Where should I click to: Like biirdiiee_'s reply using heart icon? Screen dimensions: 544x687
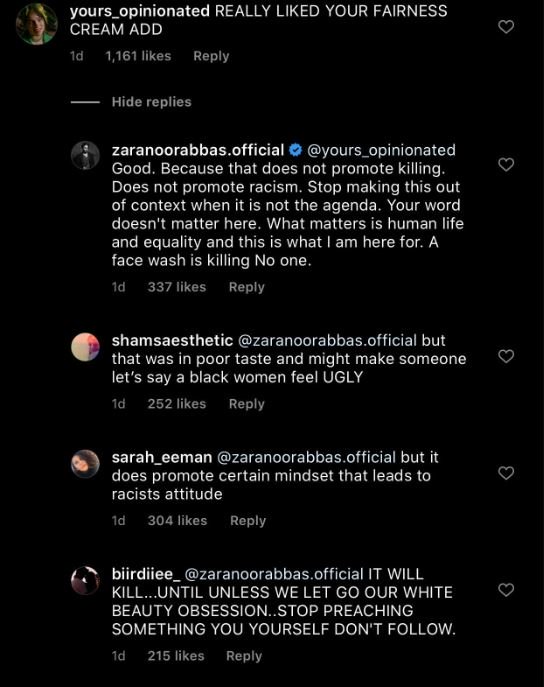506,590
